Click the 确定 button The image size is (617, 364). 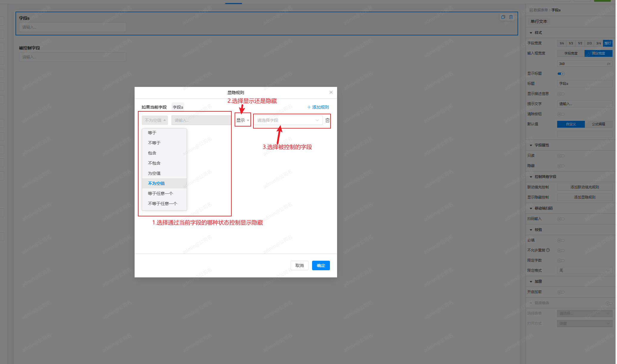pos(321,265)
